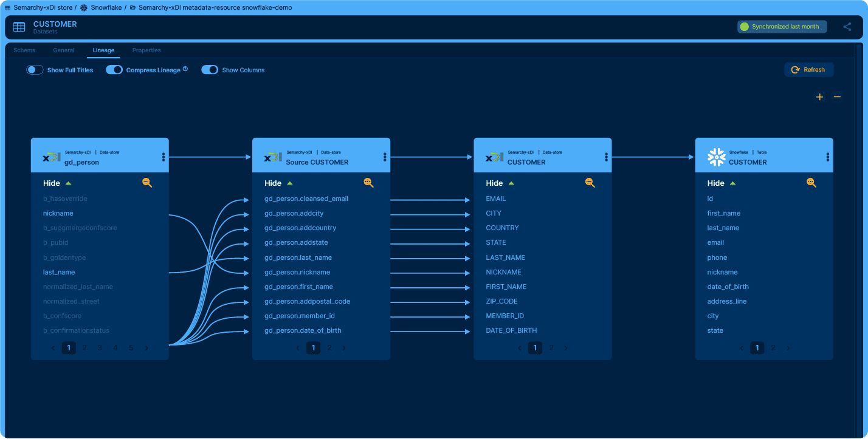The width and height of the screenshot is (868, 439).
Task: Select id column in Snowflake CUSTOMER
Action: pyautogui.click(x=710, y=199)
